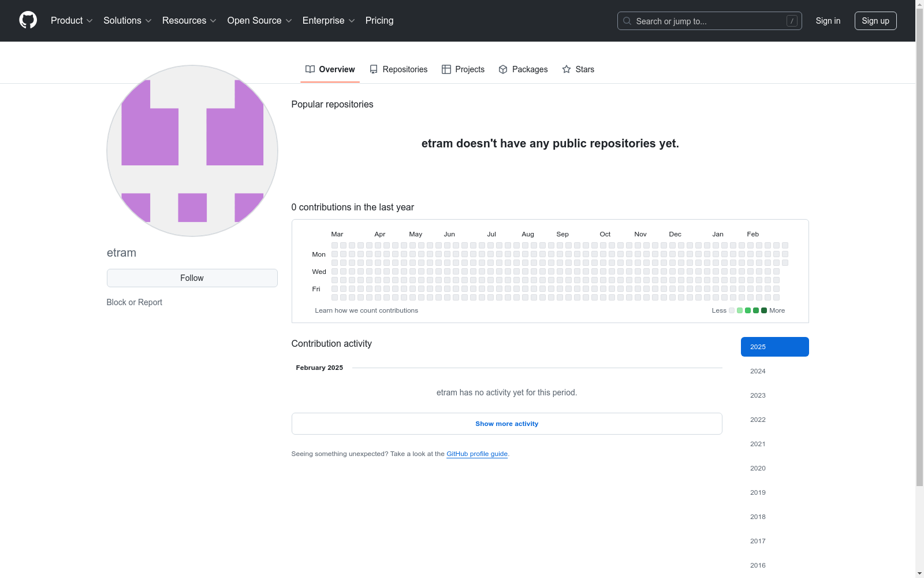The height and width of the screenshot is (578, 924).
Task: Click the Contribution activity heading
Action: [331, 343]
